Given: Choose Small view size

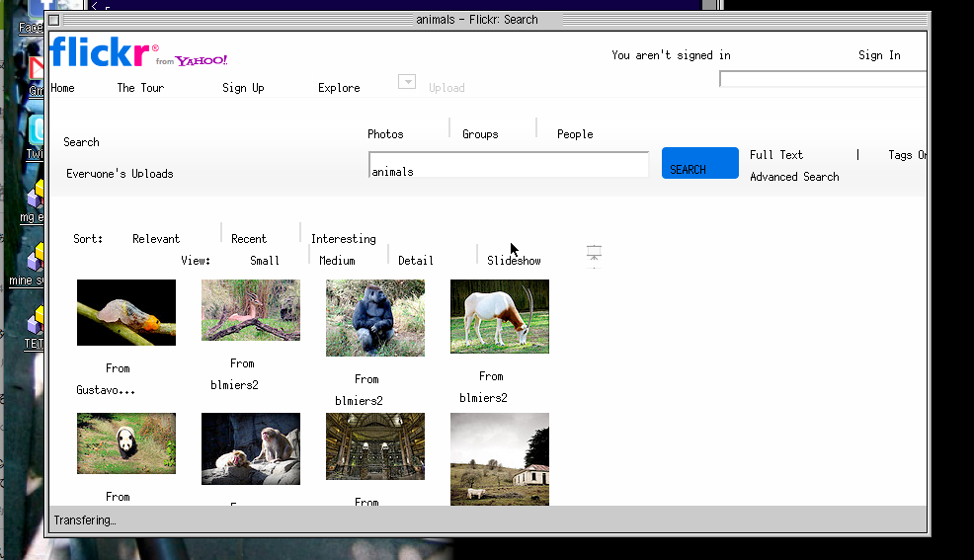Looking at the screenshot, I should tap(264, 260).
